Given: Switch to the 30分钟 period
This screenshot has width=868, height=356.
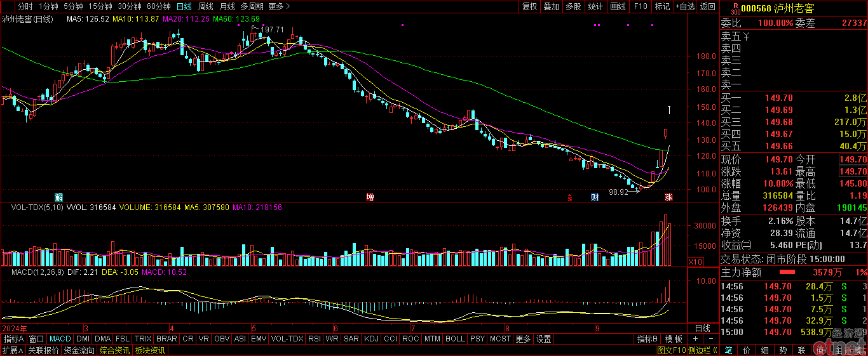Looking at the screenshot, I should coord(130,6).
